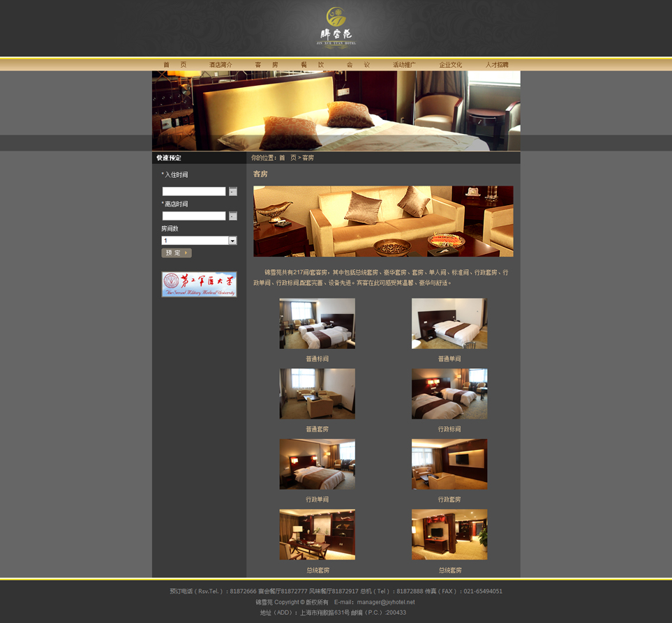
Task: Navigate to the 会议 page
Action: pos(358,65)
